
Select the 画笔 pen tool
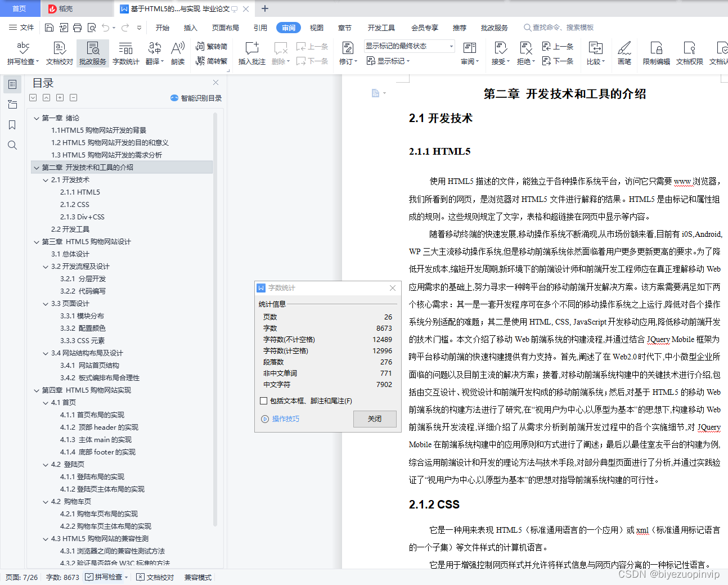click(624, 53)
